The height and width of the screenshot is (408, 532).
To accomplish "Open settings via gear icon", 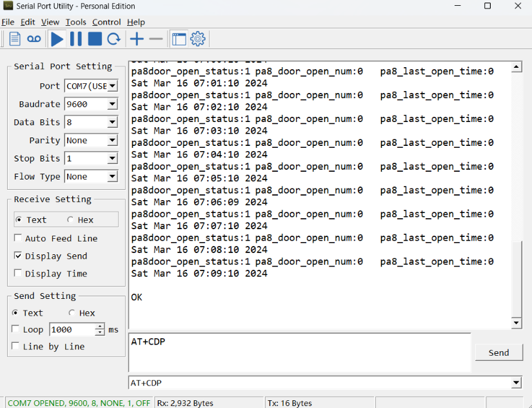I will [198, 39].
